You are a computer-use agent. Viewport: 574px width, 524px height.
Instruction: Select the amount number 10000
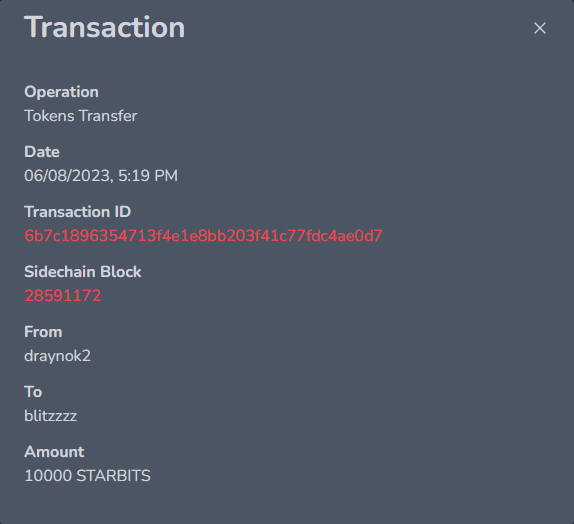click(48, 476)
